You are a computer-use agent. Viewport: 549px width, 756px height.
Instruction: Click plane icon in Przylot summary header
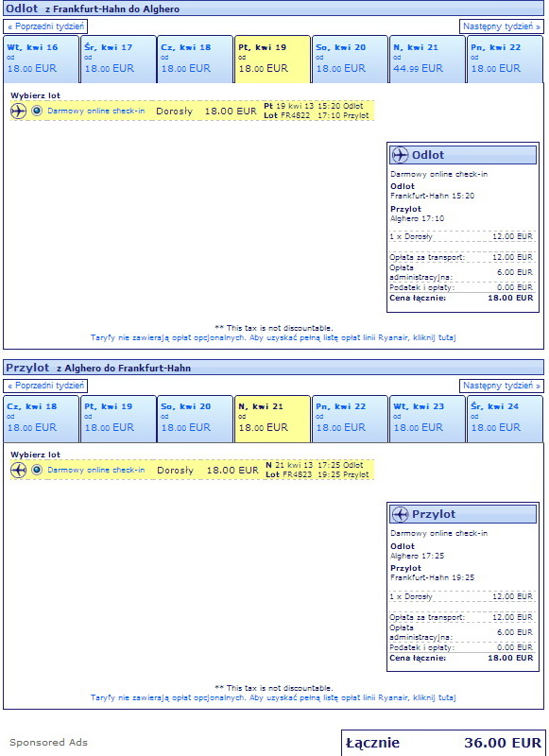tap(400, 514)
